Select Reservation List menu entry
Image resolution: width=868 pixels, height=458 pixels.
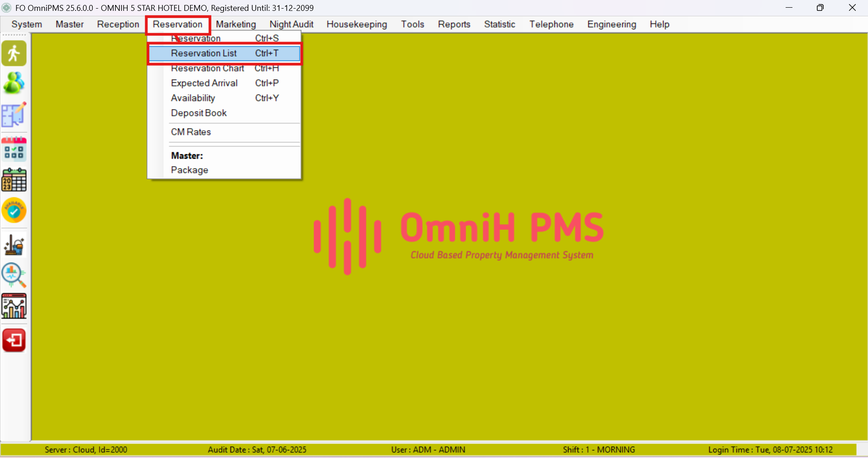(x=224, y=53)
